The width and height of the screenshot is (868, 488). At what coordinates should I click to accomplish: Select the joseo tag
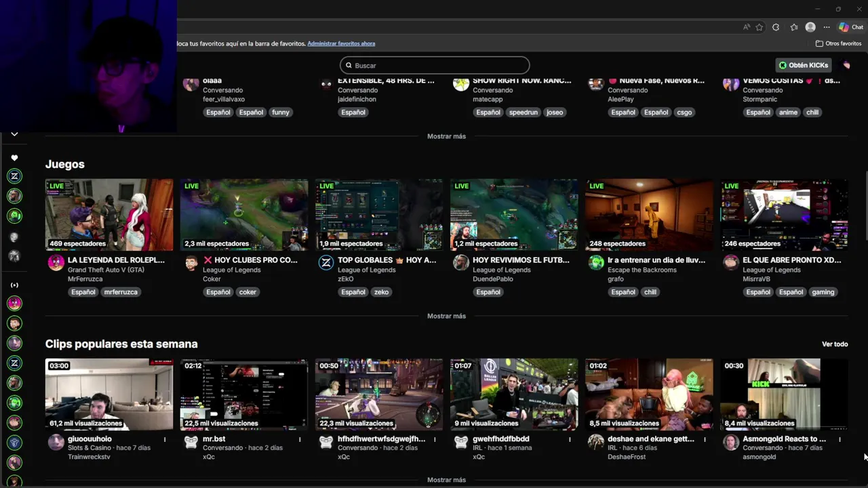555,113
